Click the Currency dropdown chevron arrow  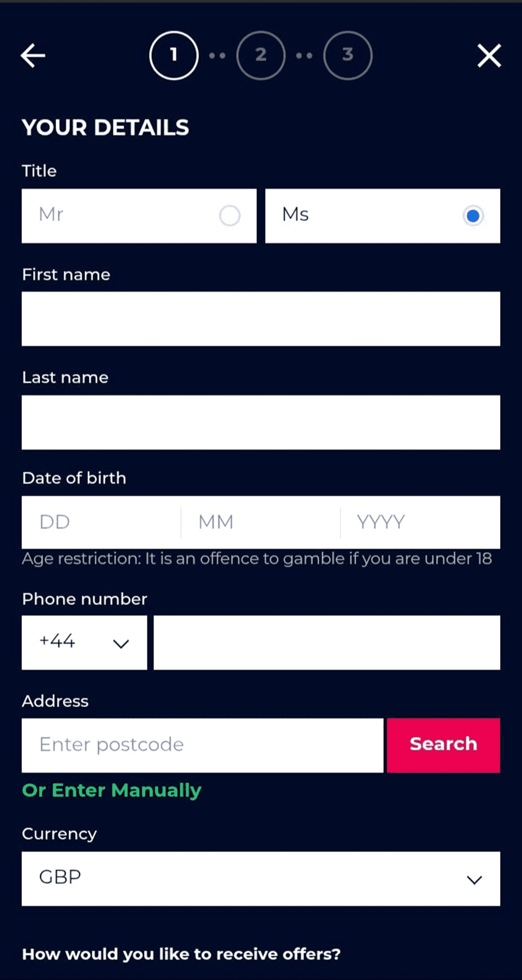(474, 880)
